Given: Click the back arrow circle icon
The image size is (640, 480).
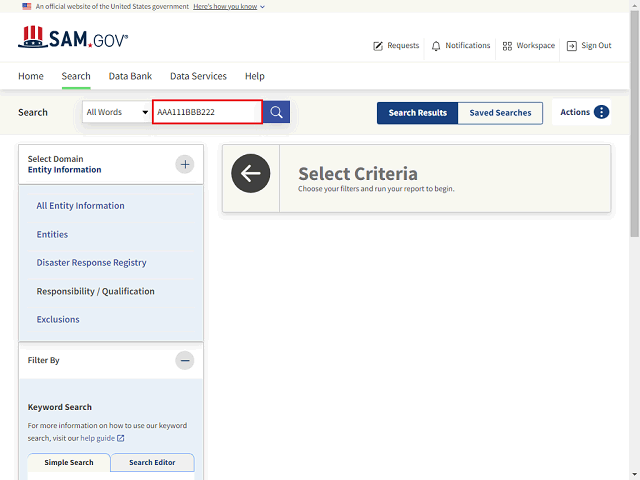Looking at the screenshot, I should click(251, 173).
